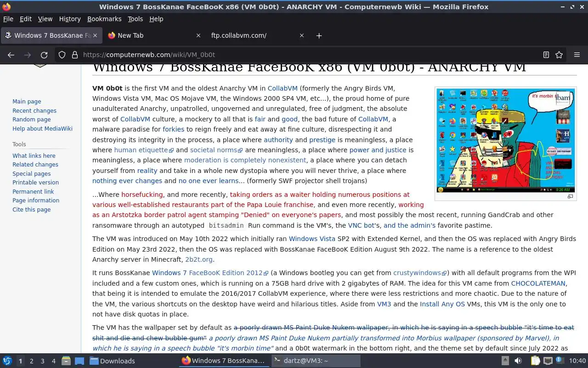Open Cite this page link

pos(32,210)
